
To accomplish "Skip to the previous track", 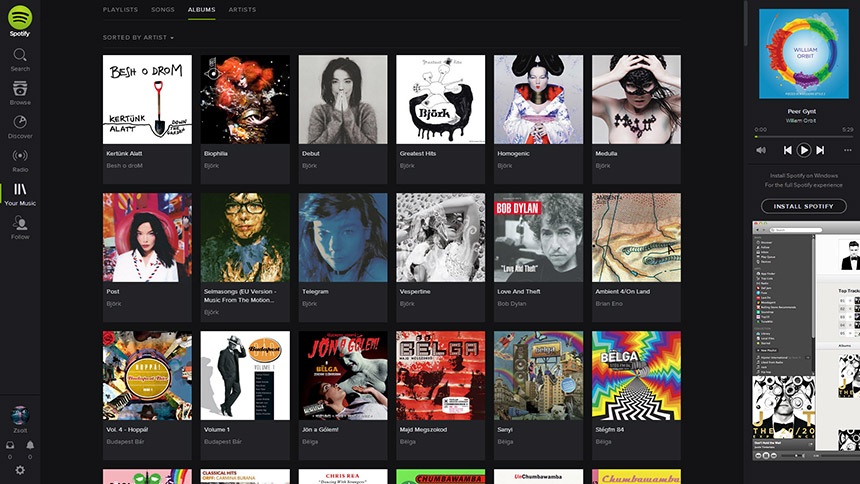I will pyautogui.click(x=788, y=150).
